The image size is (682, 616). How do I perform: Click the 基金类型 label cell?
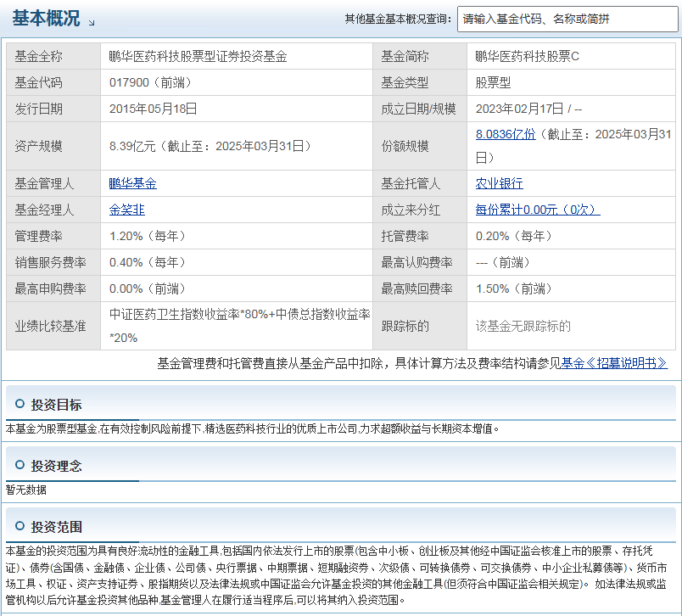(x=420, y=82)
